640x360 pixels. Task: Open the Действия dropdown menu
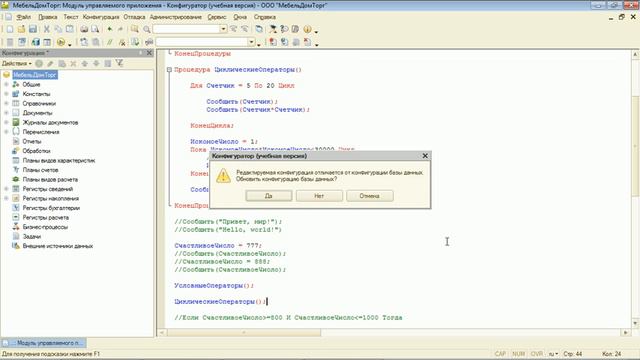[16, 64]
